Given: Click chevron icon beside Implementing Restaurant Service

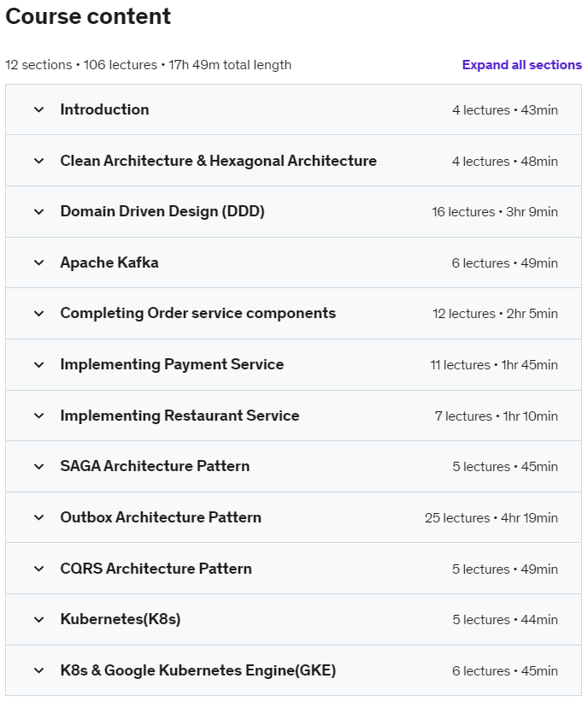Looking at the screenshot, I should click(38, 416).
